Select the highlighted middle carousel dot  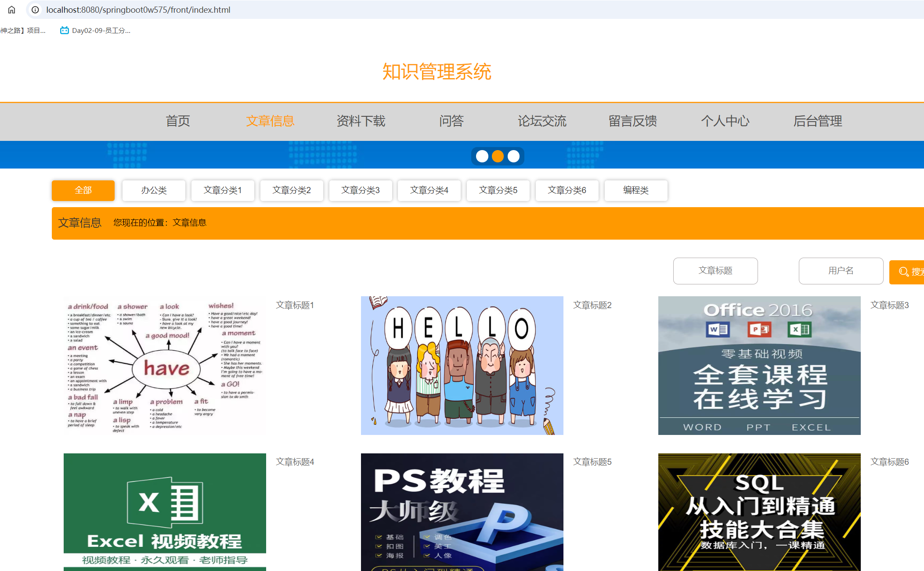point(498,156)
